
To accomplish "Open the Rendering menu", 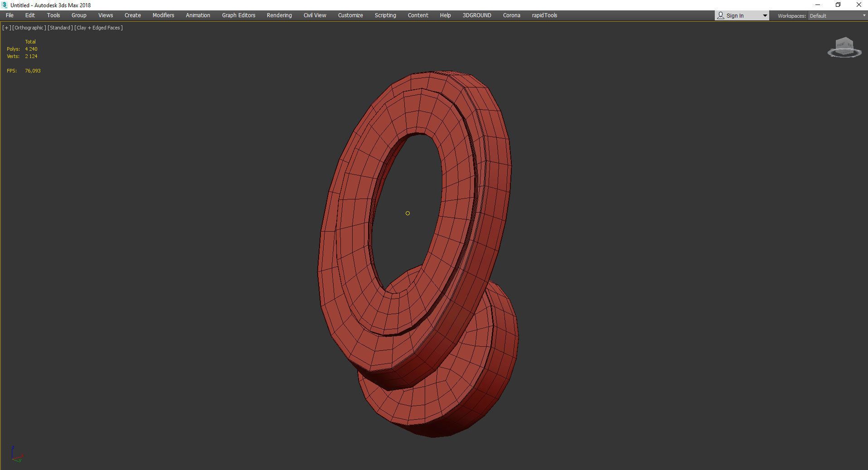I will pyautogui.click(x=279, y=15).
